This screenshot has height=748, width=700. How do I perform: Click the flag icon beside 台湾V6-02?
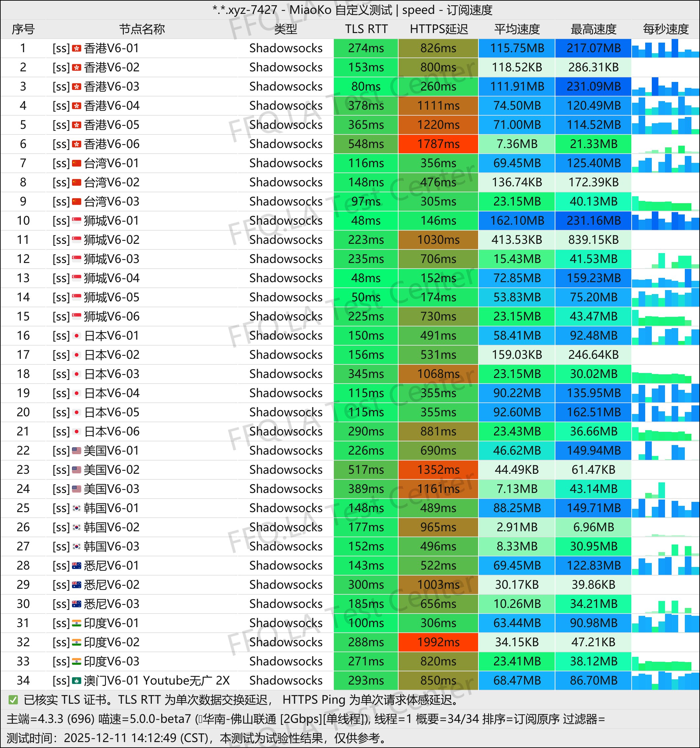click(77, 182)
